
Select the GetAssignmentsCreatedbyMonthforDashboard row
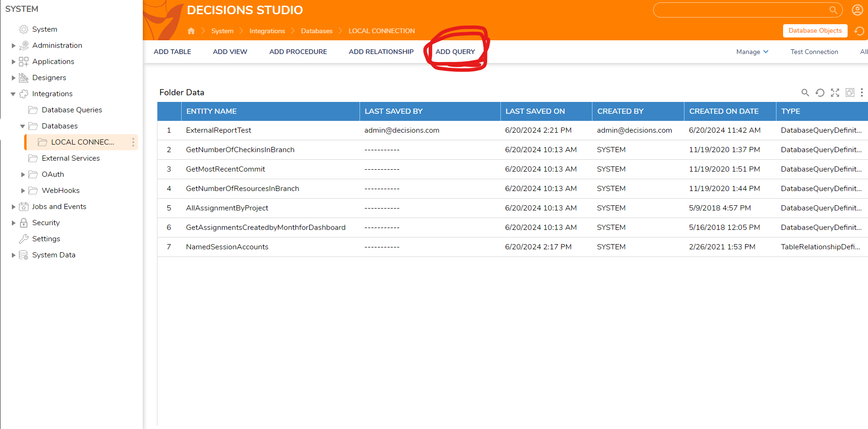pyautogui.click(x=513, y=228)
